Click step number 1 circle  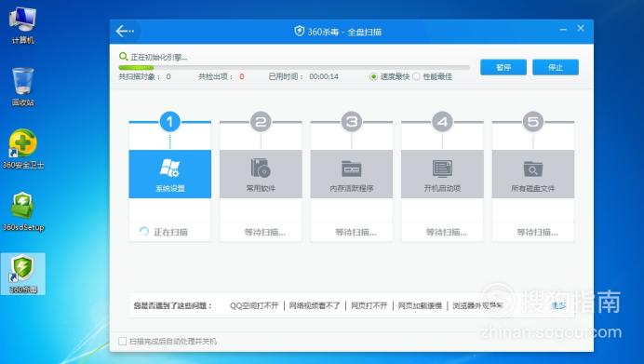pyautogui.click(x=169, y=122)
